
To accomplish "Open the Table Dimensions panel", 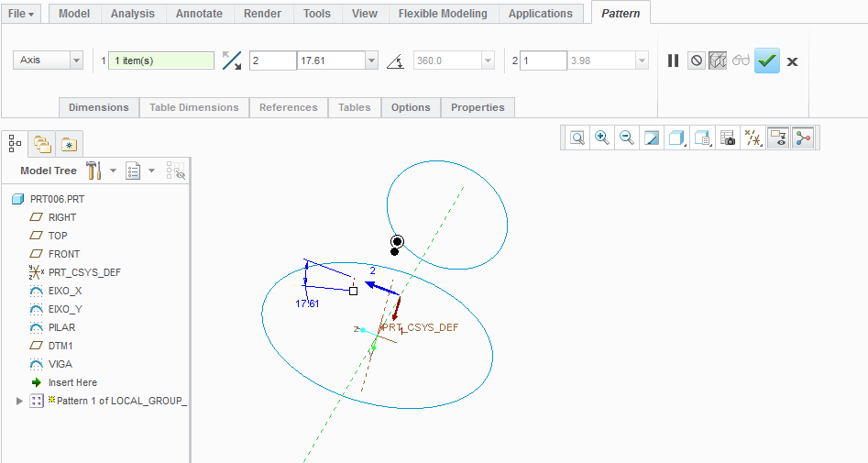I will 193,107.
